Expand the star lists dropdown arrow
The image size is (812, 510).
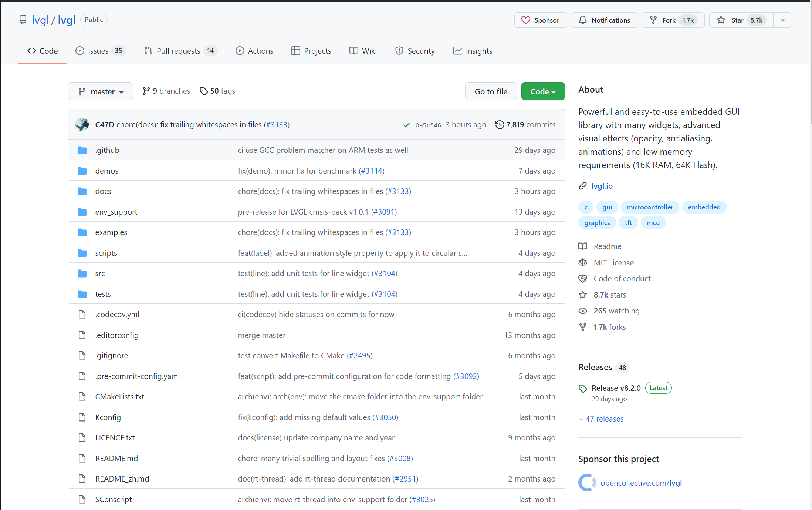pos(782,20)
